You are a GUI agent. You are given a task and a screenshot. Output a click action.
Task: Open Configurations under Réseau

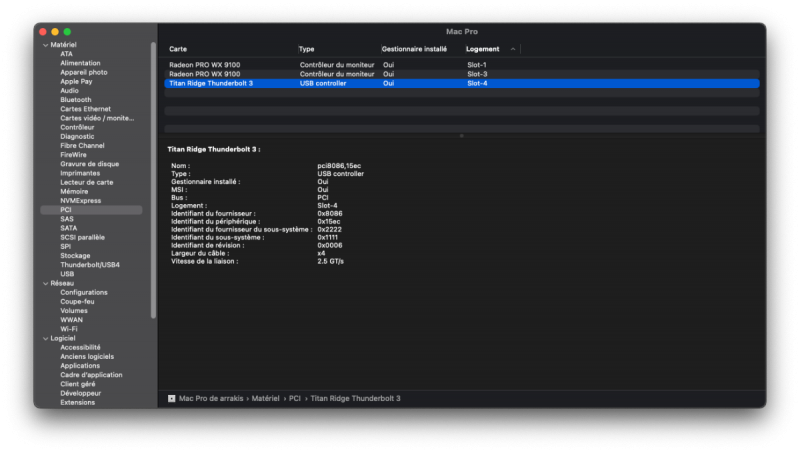pos(84,293)
